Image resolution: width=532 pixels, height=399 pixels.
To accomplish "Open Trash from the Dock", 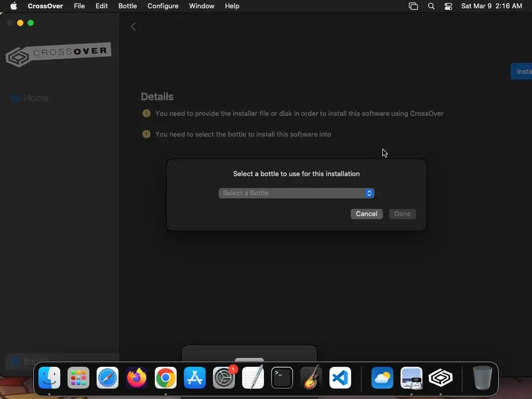I will (x=483, y=378).
